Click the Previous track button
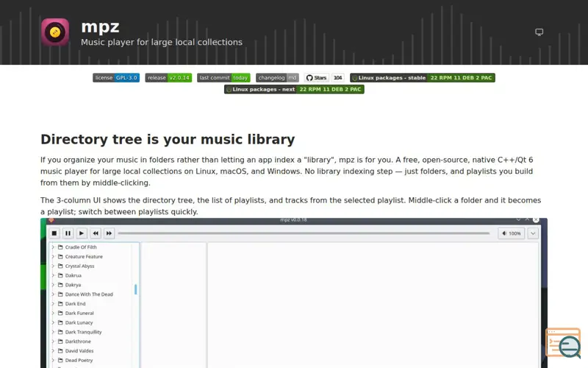This screenshot has width=588, height=368. pyautogui.click(x=96, y=233)
